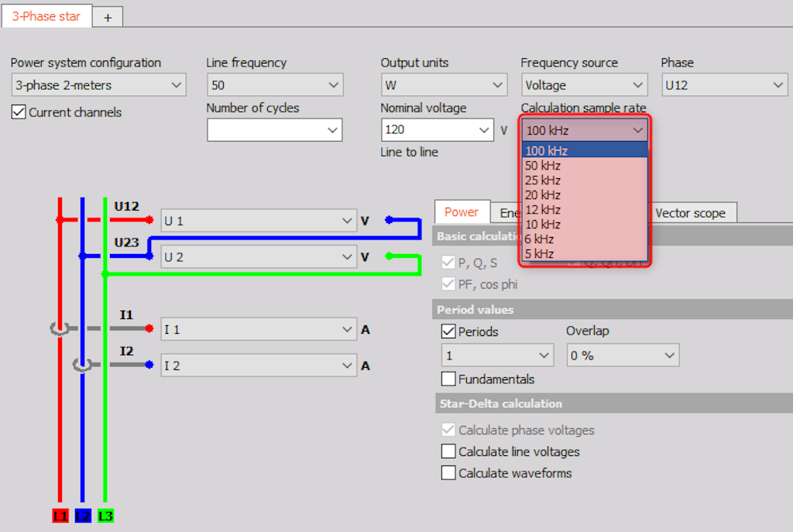
Task: Select 50 kHz sample rate
Action: pyautogui.click(x=585, y=166)
